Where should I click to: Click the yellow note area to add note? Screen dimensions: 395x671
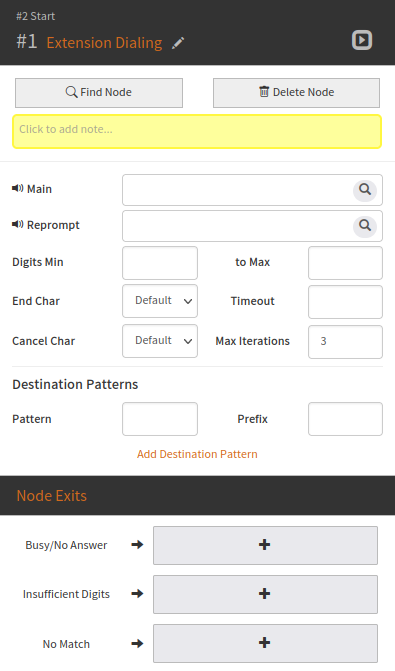[197, 131]
